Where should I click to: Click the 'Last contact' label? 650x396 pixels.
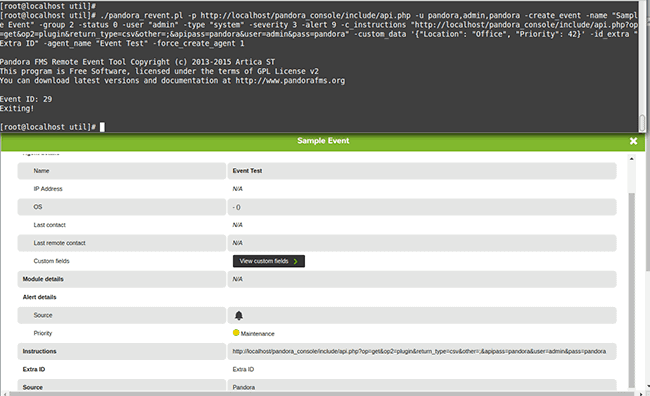[x=50, y=225]
